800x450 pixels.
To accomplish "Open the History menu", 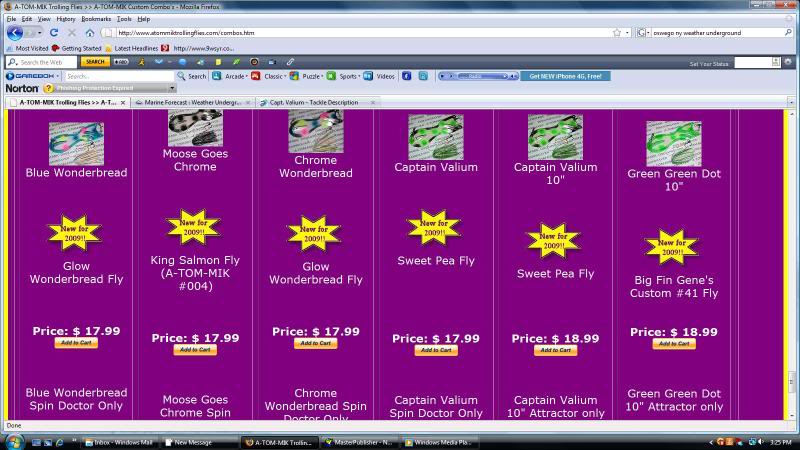I will [x=65, y=19].
